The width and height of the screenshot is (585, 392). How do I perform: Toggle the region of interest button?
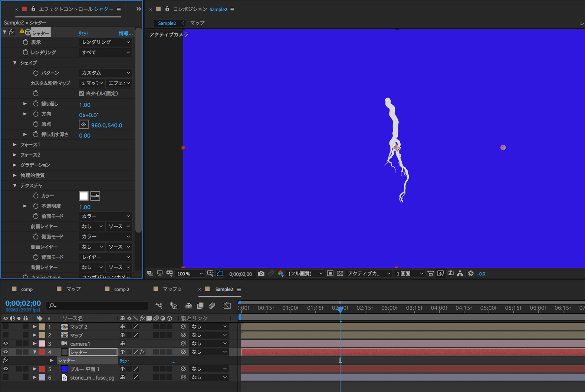pos(330,274)
